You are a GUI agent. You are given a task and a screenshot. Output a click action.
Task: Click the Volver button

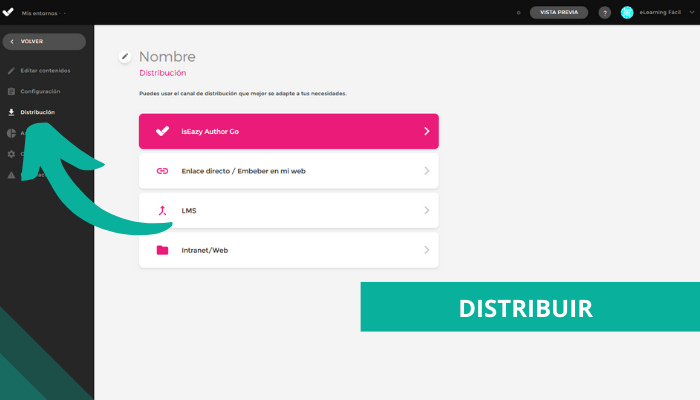(44, 42)
